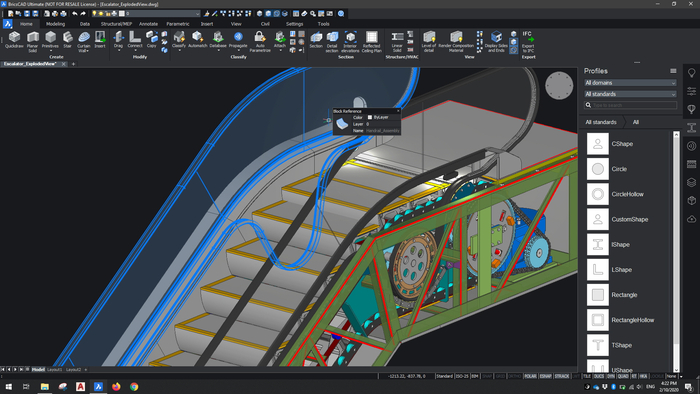Toggle POLAR in the status bar
This screenshot has width=700, height=394.
530,376
